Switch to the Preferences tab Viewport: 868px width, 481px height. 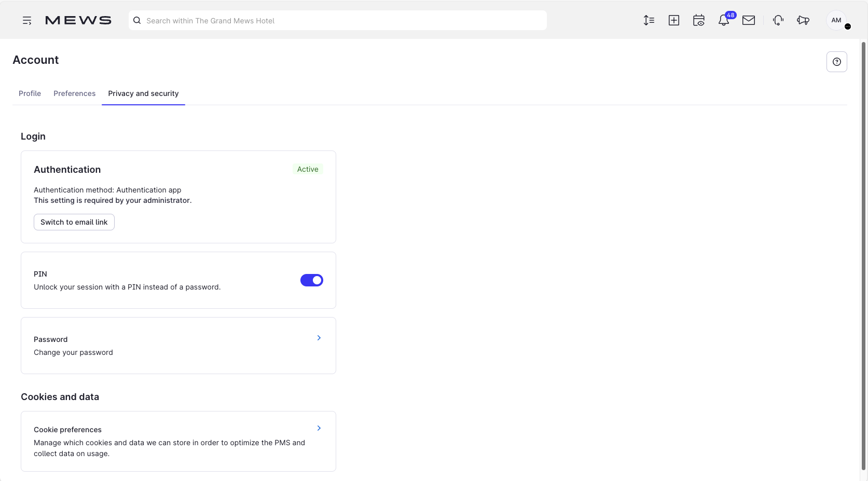[x=75, y=93]
